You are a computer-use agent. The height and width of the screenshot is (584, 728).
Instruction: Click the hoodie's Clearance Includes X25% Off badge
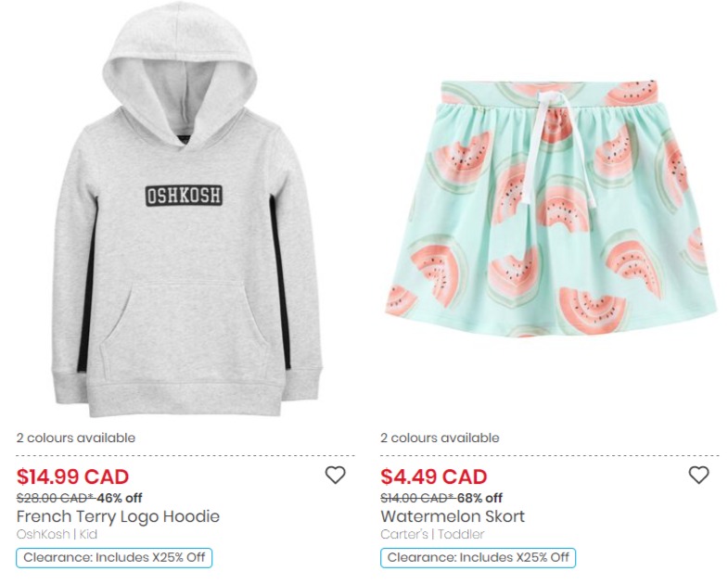pyautogui.click(x=114, y=557)
